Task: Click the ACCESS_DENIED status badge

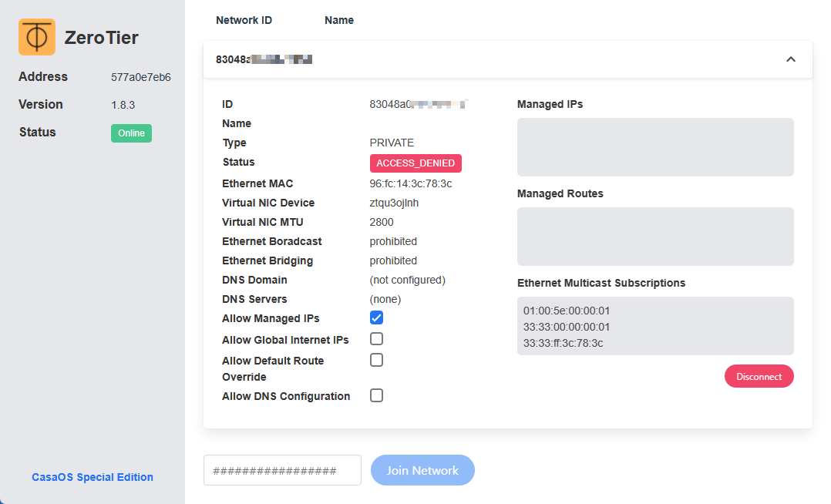Action: (x=415, y=163)
